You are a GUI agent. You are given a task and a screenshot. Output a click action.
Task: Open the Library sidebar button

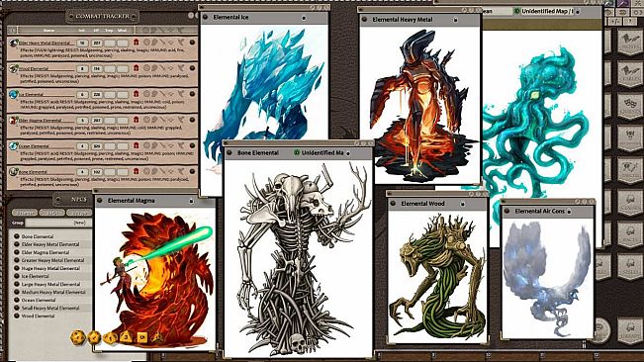629,330
